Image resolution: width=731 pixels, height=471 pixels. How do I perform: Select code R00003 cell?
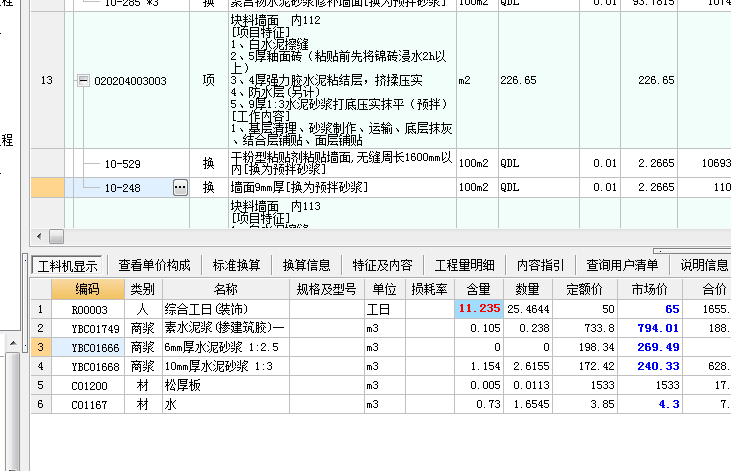tap(88, 310)
